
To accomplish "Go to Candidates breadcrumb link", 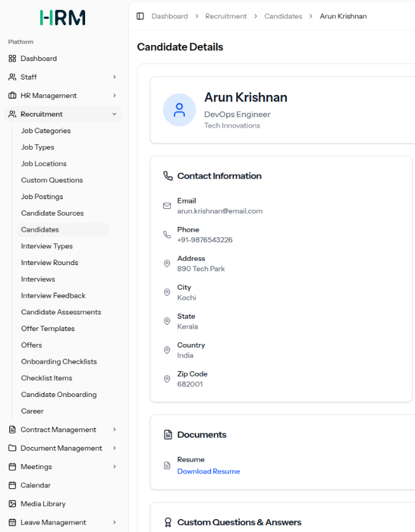I will point(283,16).
